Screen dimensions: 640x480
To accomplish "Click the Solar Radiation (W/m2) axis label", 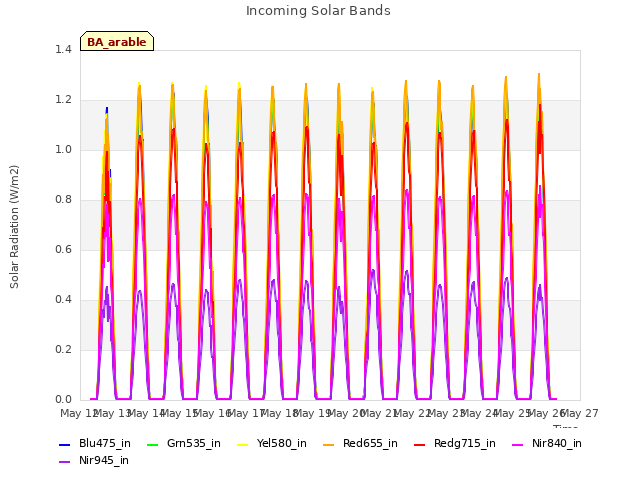I will point(14,227).
